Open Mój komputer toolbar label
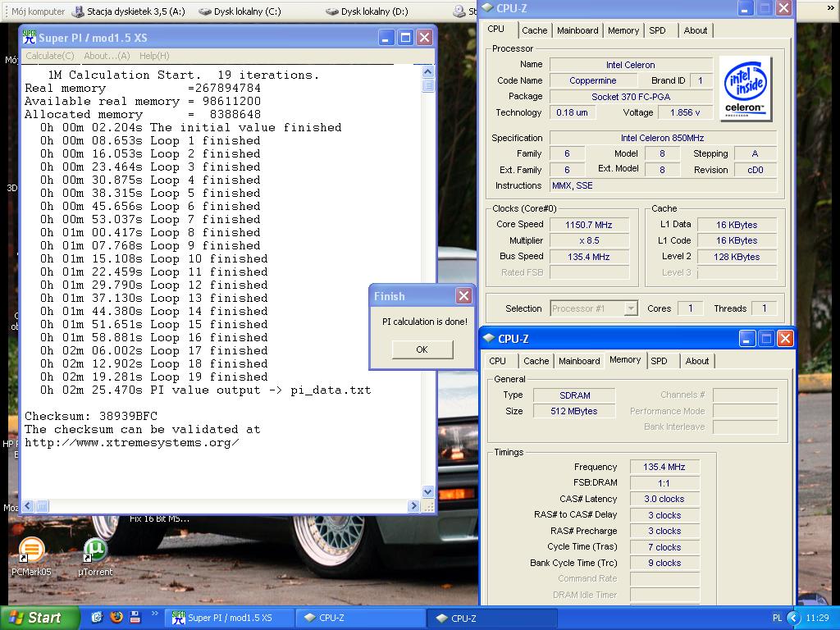The width and height of the screenshot is (840, 630). pos(38,11)
